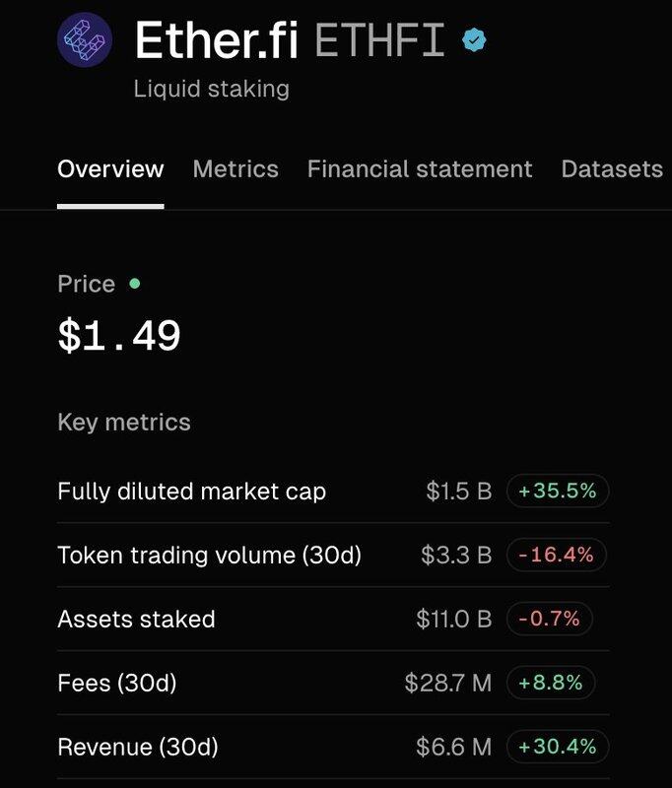Open the Fees (30d) metric row
This screenshot has height=788, width=672.
click(x=333, y=683)
